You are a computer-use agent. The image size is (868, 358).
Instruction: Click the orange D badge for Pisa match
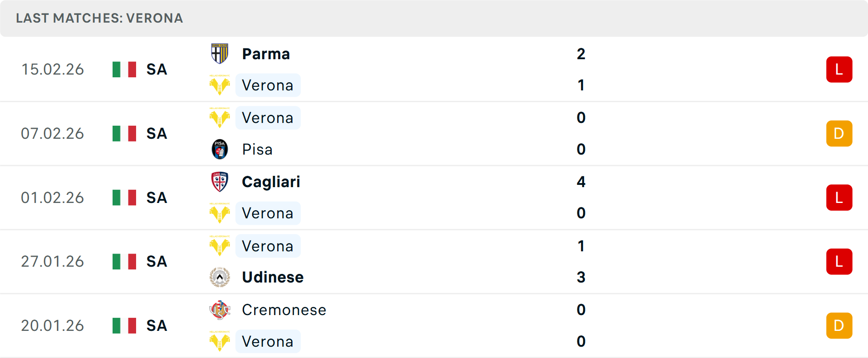839,133
